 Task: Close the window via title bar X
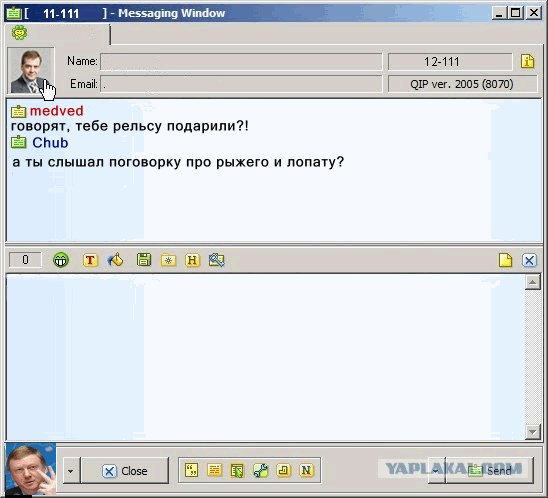coord(534,13)
